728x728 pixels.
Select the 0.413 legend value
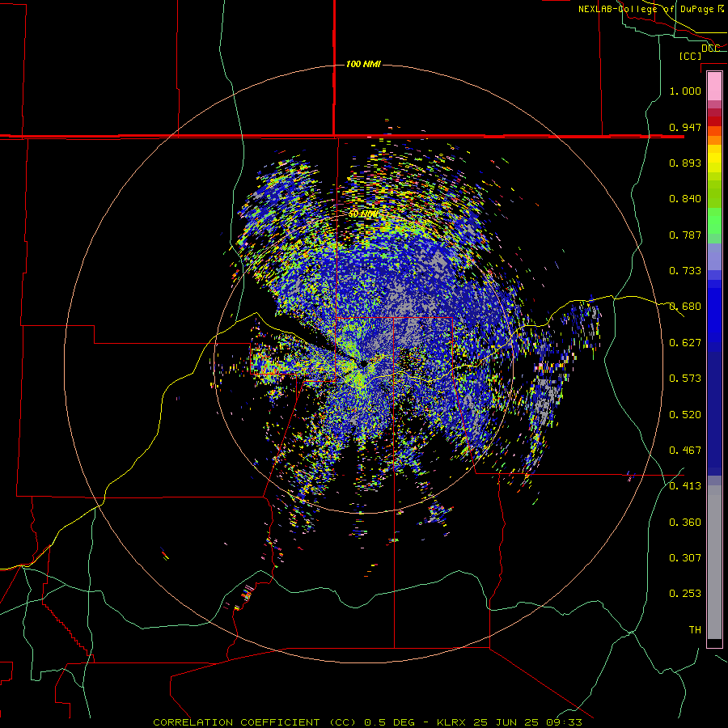click(685, 486)
